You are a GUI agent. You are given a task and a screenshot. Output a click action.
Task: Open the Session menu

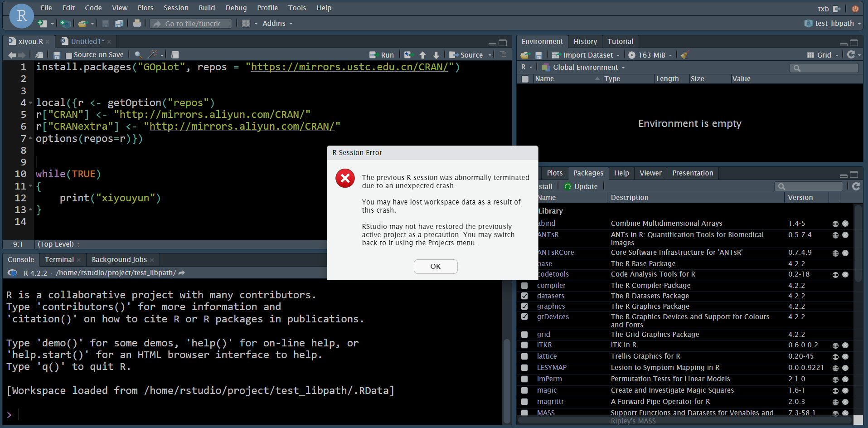pyautogui.click(x=176, y=8)
